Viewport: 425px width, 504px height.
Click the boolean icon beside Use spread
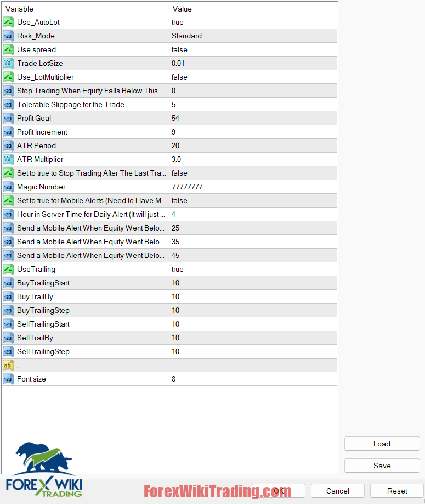click(8, 50)
